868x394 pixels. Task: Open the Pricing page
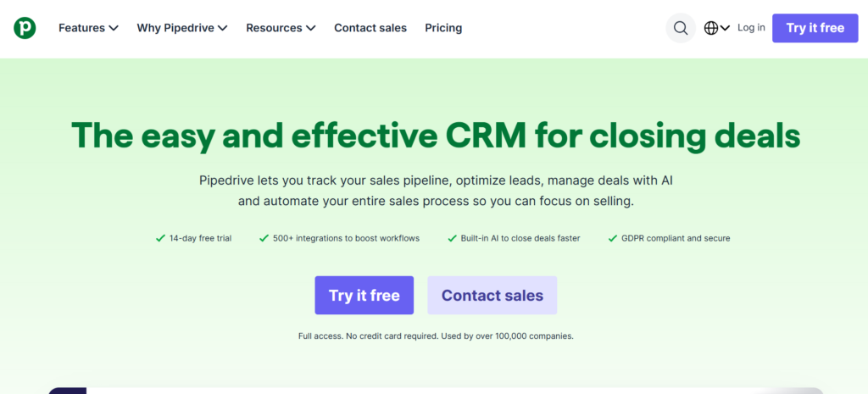pyautogui.click(x=443, y=28)
